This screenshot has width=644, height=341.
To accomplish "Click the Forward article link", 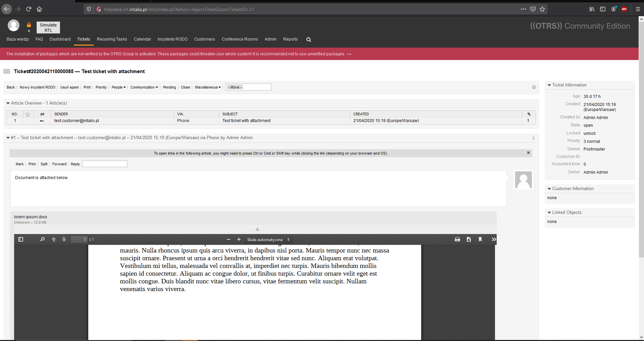I will click(59, 164).
